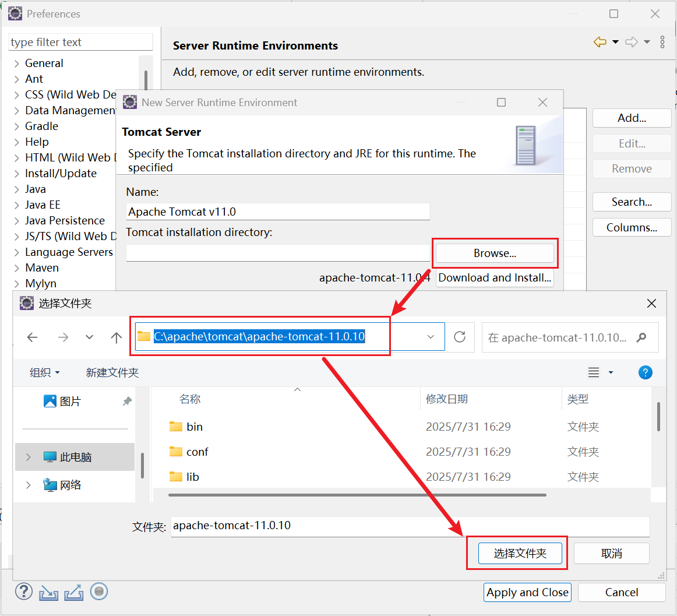Open the Preferences view menu dots
677x616 pixels.
(662, 42)
